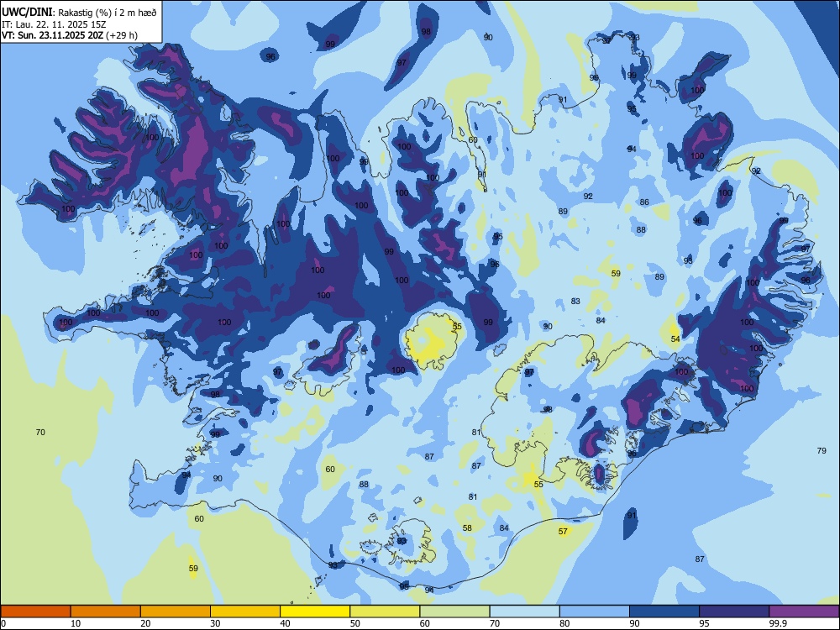Click the medium blue 80–90 legend swatch
The width and height of the screenshot is (840, 630).
pos(595,612)
